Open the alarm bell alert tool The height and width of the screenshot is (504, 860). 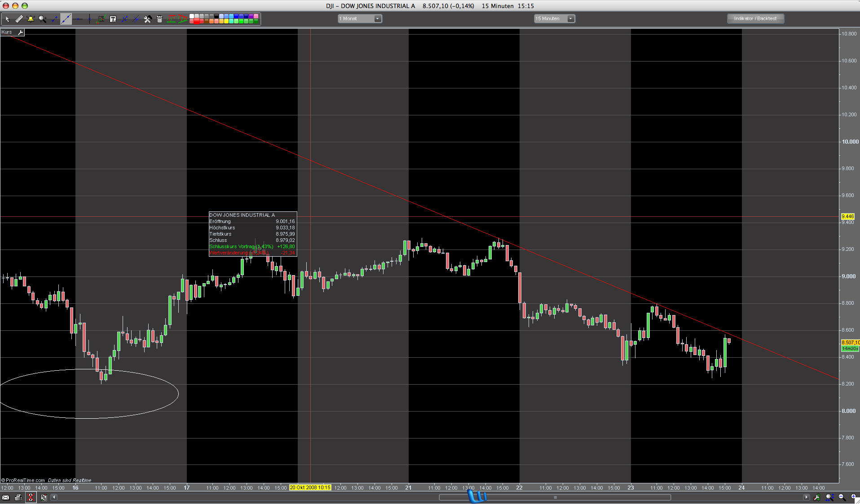pos(31,19)
